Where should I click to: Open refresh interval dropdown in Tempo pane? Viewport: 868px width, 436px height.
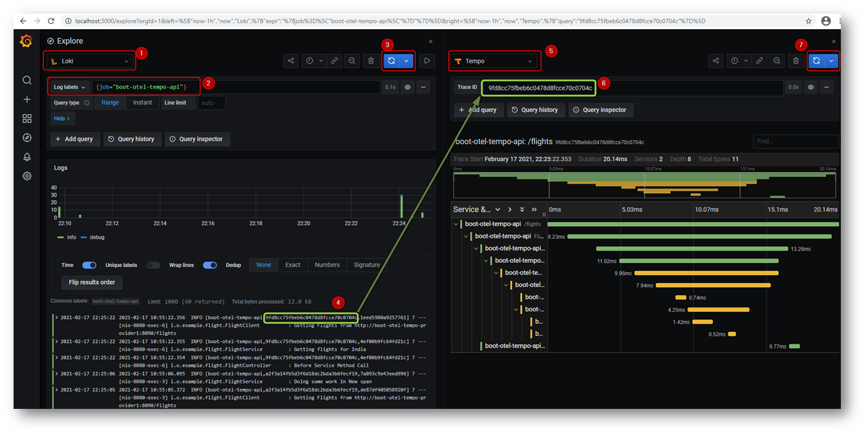pyautogui.click(x=831, y=61)
